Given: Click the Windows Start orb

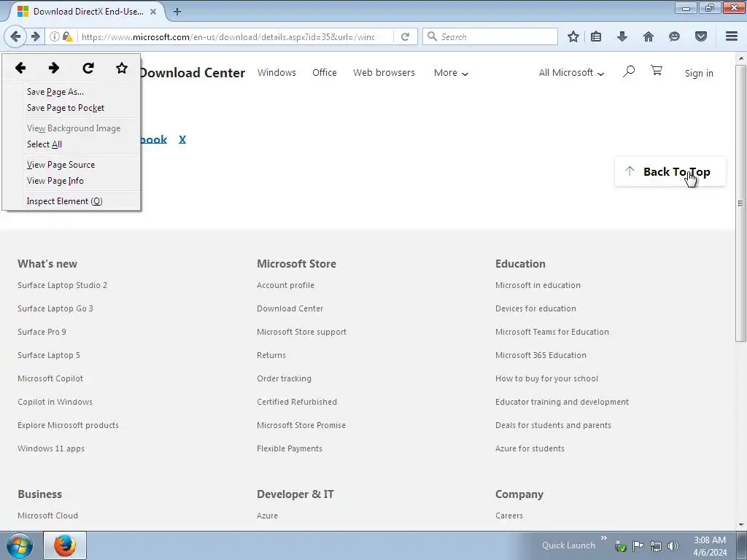Looking at the screenshot, I should 20,545.
